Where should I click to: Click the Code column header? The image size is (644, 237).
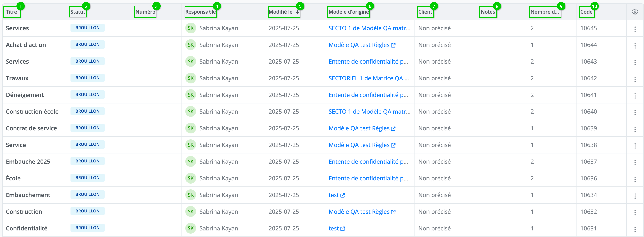tap(586, 12)
